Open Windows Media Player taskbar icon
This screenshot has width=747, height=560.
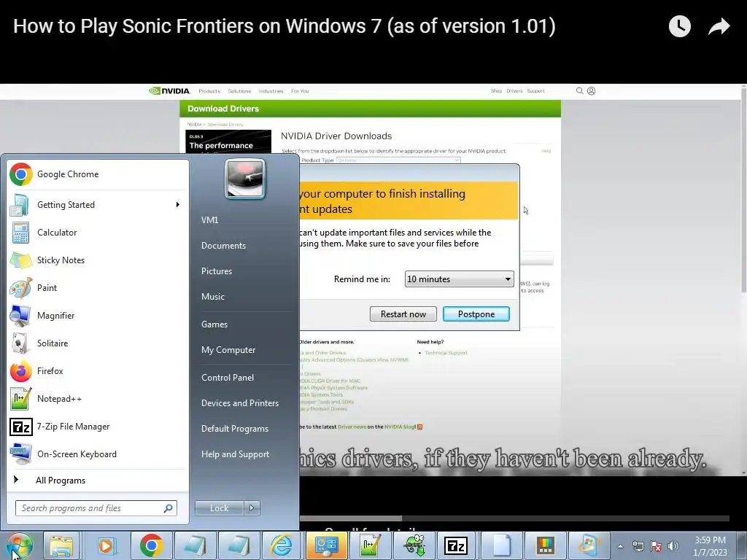pyautogui.click(x=106, y=545)
